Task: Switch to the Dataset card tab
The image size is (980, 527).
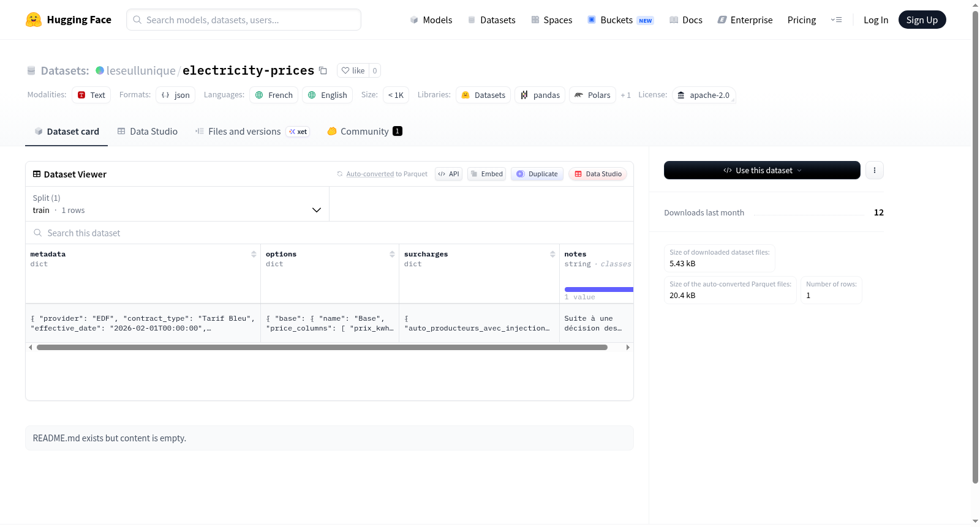Action: [66, 131]
